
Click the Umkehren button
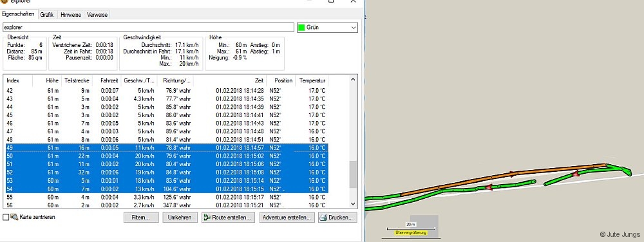click(180, 218)
